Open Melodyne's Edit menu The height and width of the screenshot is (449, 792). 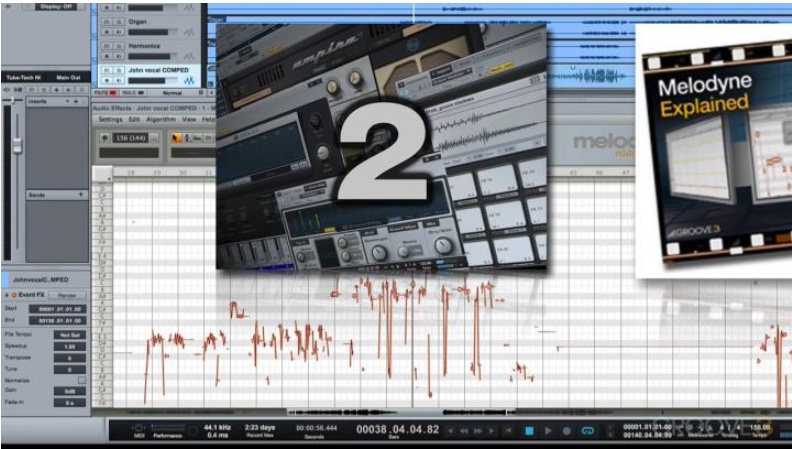coord(134,120)
